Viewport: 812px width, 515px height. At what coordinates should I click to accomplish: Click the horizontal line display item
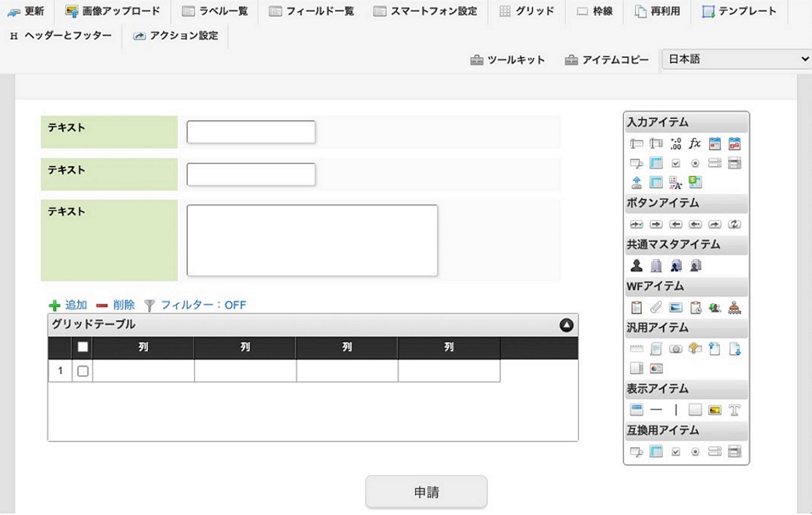(656, 410)
